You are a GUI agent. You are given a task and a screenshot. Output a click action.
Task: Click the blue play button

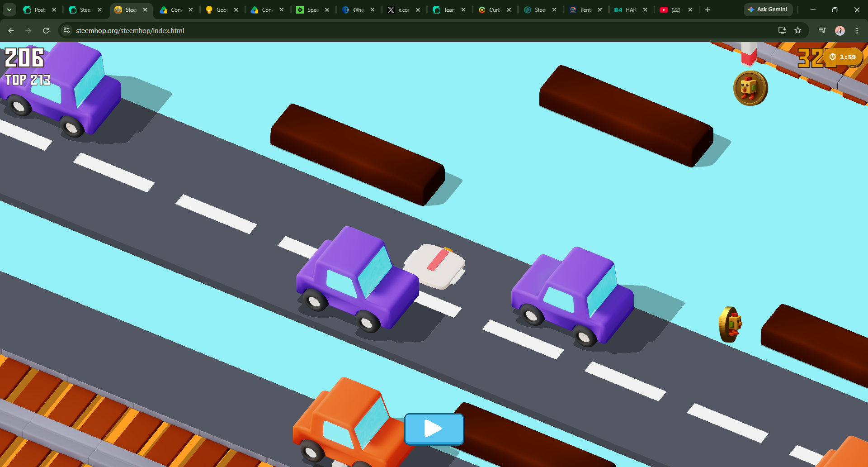pyautogui.click(x=434, y=429)
